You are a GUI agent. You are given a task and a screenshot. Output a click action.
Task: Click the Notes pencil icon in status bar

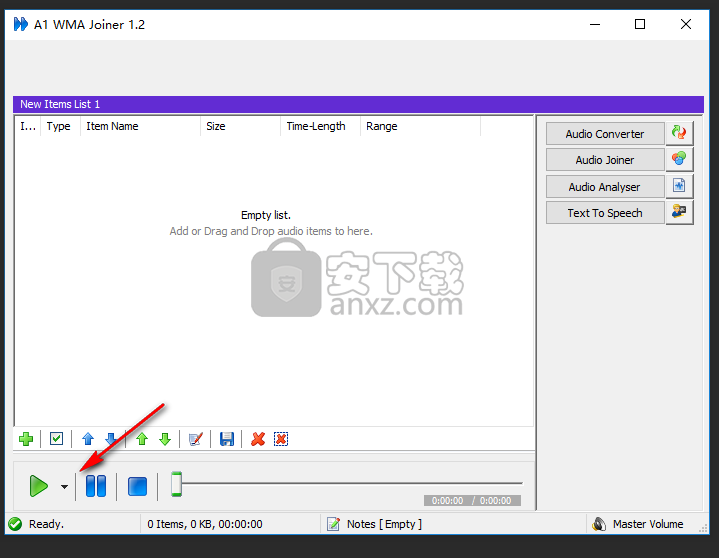[333, 524]
